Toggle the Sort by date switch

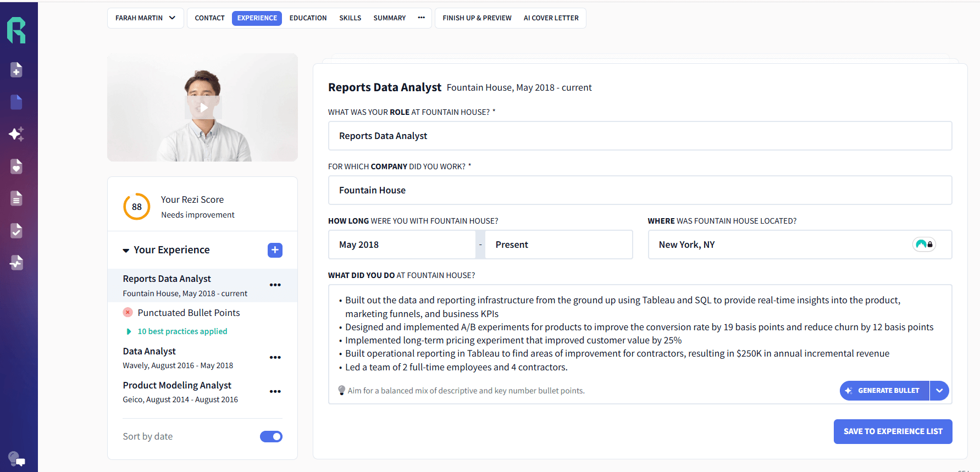click(271, 436)
